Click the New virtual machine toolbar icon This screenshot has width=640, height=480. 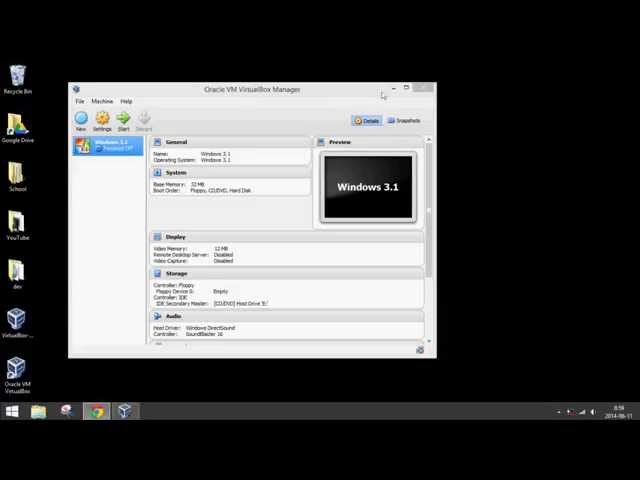(81, 122)
